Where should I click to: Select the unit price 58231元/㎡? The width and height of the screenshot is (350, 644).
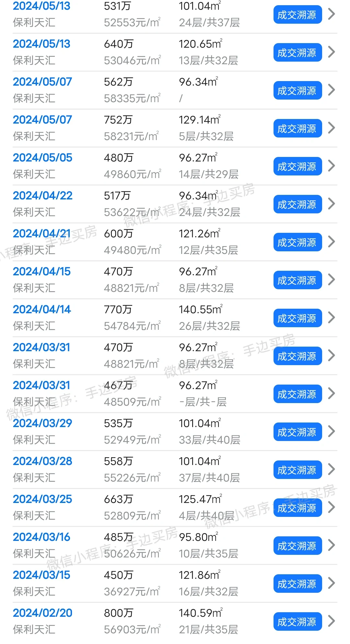point(131,136)
